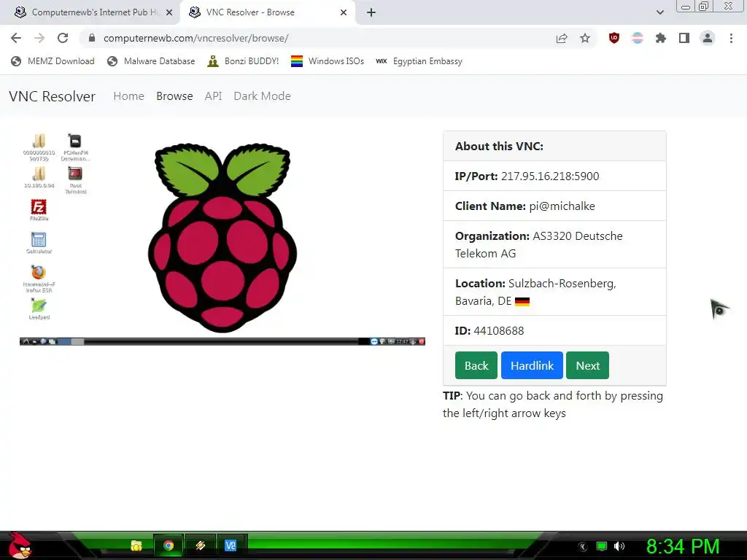Click the speaker volume tray icon

tap(619, 547)
